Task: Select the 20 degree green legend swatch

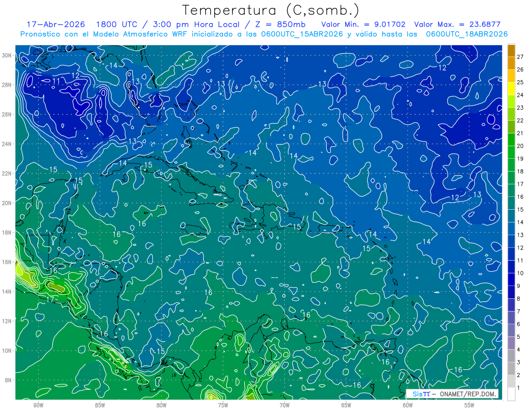Action: coord(511,140)
